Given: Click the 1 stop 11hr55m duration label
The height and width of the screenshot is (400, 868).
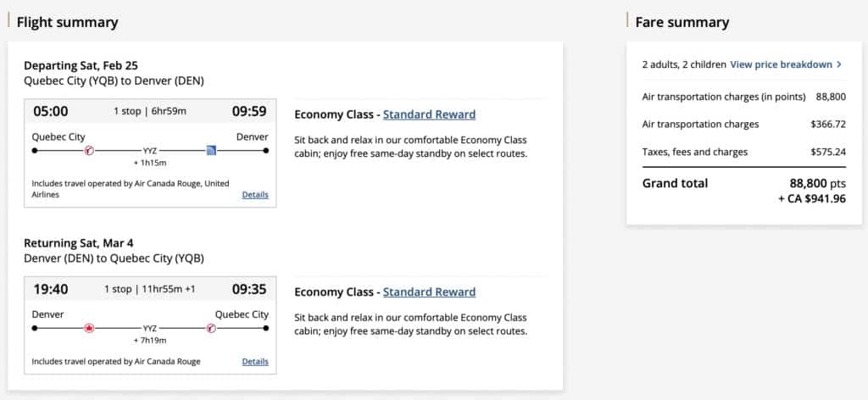Looking at the screenshot, I should pos(150,289).
